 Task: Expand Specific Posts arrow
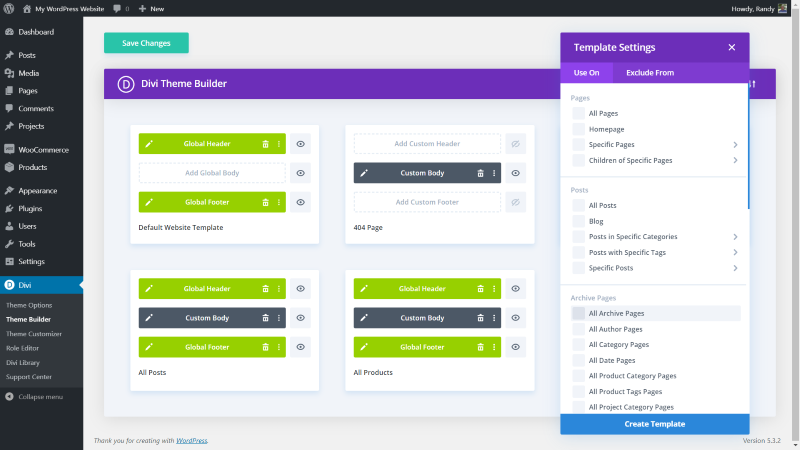pyautogui.click(x=735, y=268)
